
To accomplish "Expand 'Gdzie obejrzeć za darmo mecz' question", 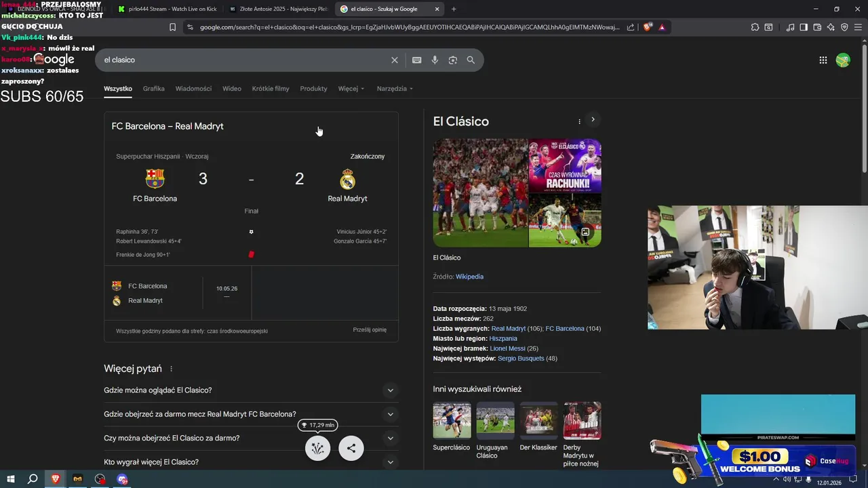I will click(x=251, y=414).
